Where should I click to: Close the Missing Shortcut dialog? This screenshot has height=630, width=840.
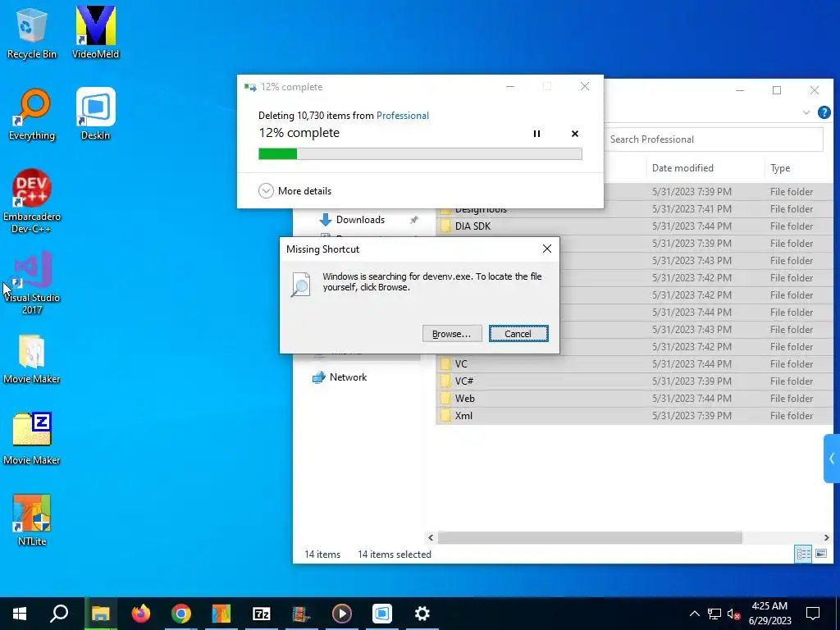pos(547,249)
